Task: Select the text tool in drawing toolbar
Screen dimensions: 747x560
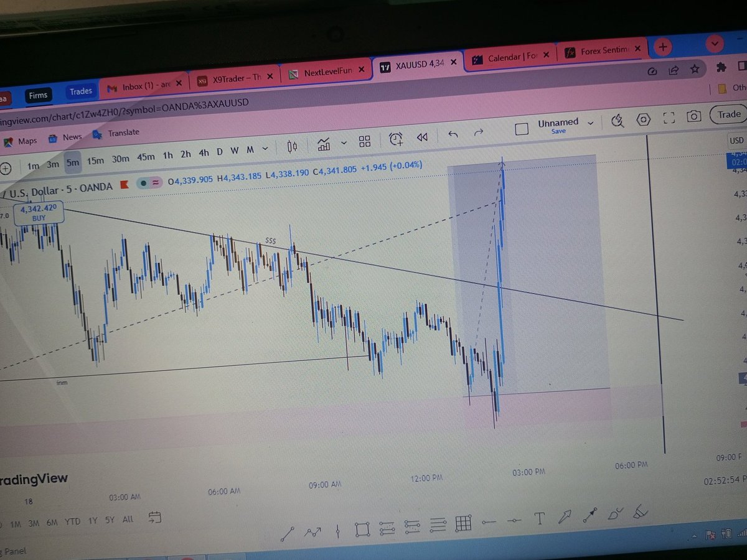Action: click(540, 518)
